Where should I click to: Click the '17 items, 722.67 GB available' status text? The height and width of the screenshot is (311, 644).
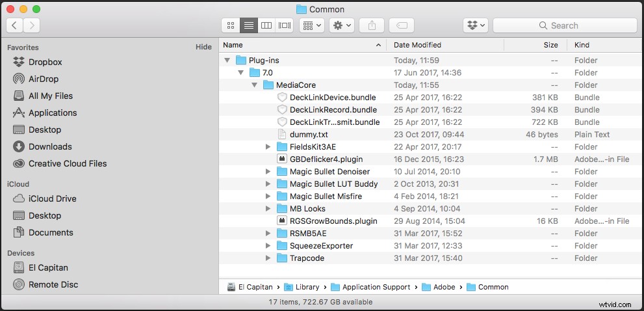(320, 302)
